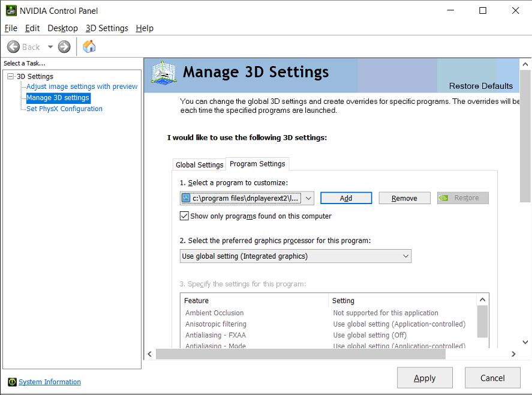Expand the Back button history chevron

[x=50, y=46]
